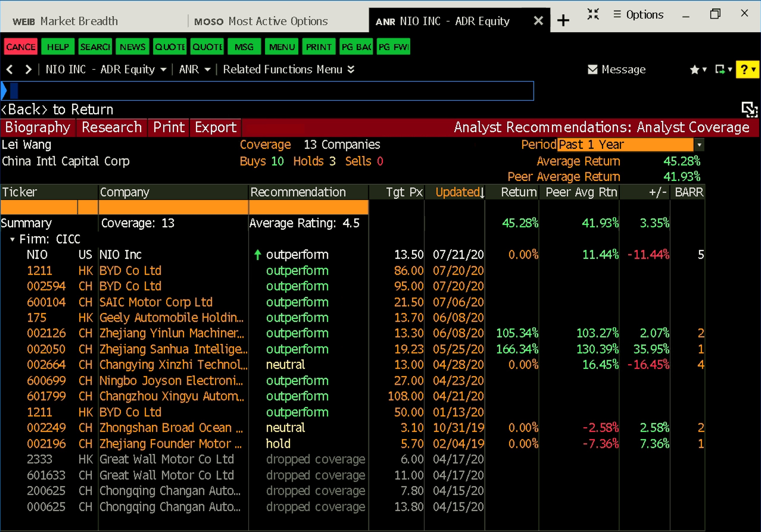
Task: Click the collapse arrows icon near Options
Action: click(593, 14)
